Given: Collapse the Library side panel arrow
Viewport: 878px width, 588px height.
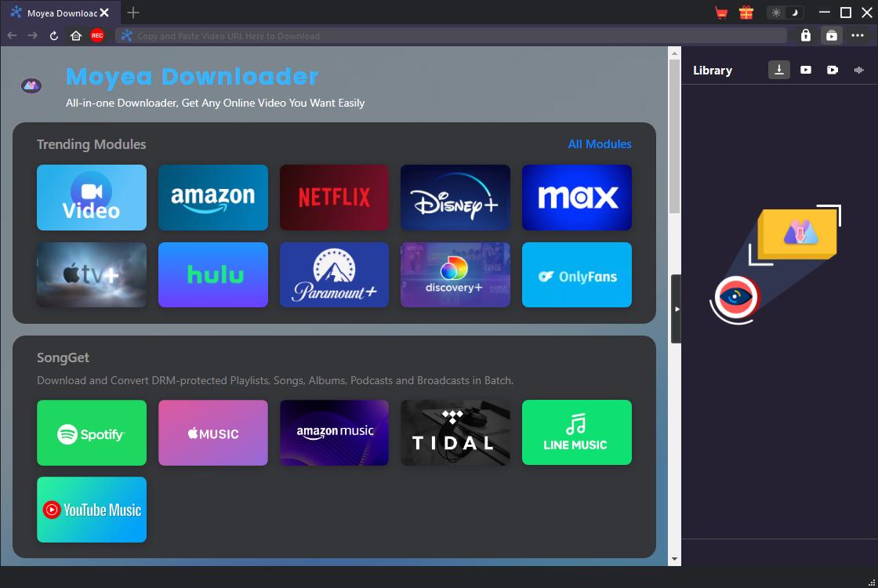Looking at the screenshot, I should tap(677, 309).
